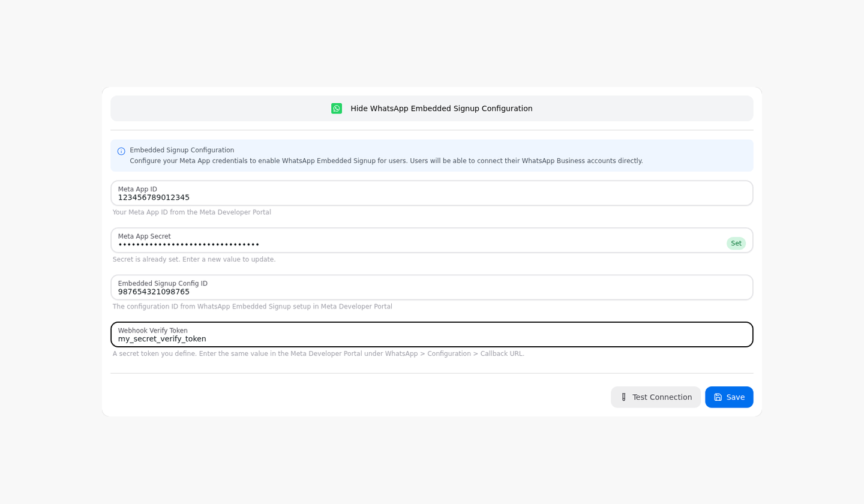The image size is (864, 504).
Task: Click the test tube icon on Test Connection
Action: (x=624, y=397)
